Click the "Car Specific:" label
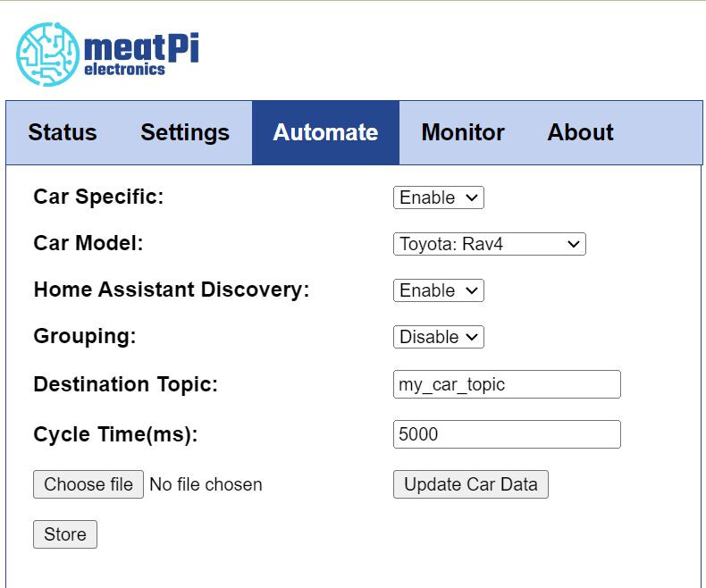706x588 pixels. click(x=98, y=197)
